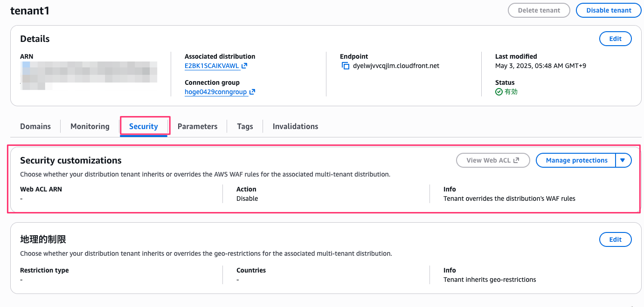Edit the tenant Details section

click(615, 39)
